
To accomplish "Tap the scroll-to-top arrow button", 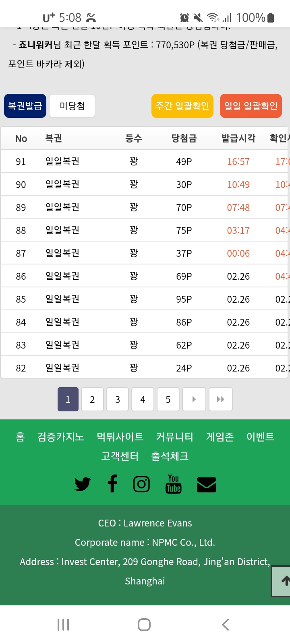I will pyautogui.click(x=281, y=581).
